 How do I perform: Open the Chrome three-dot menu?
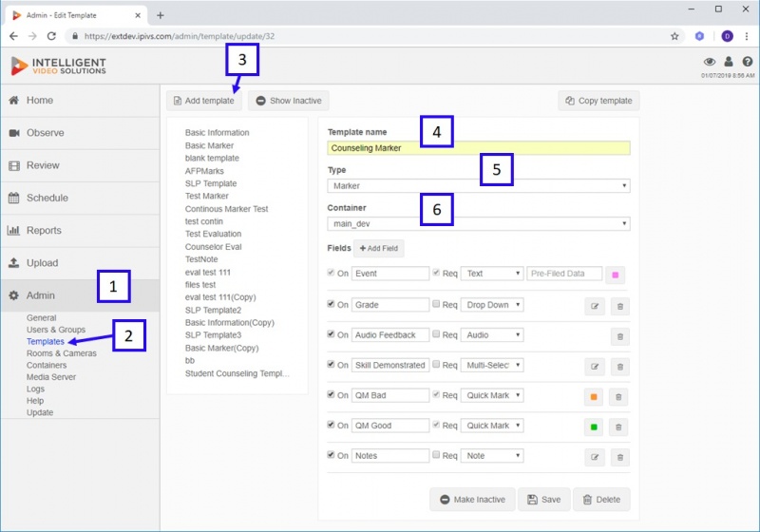pos(747,36)
